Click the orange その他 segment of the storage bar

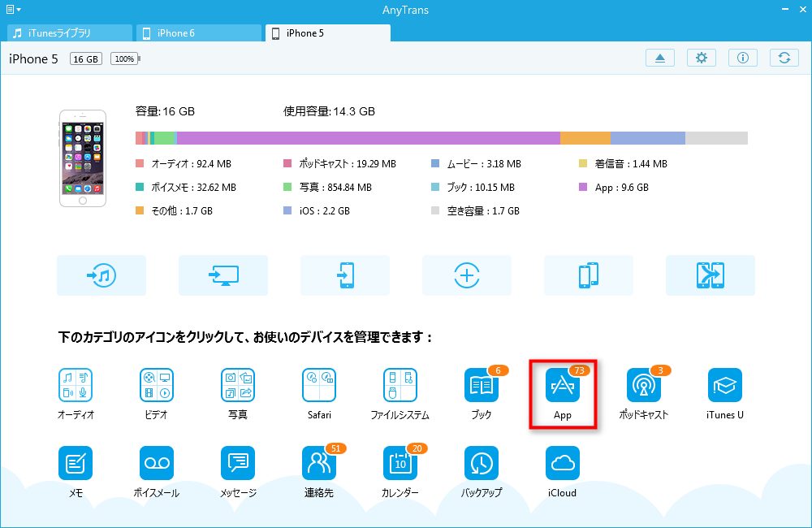tap(585, 138)
